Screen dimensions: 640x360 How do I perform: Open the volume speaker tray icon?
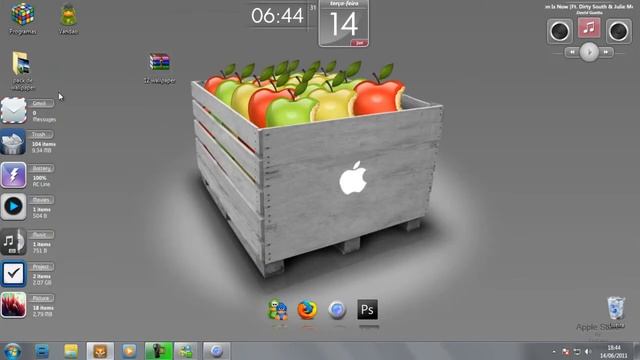tap(588, 351)
